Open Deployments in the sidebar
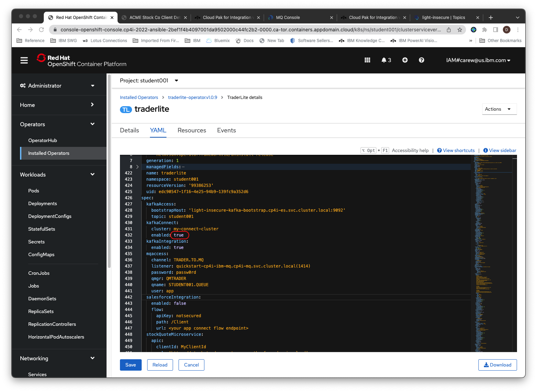The width and height of the screenshot is (537, 392). pos(42,203)
